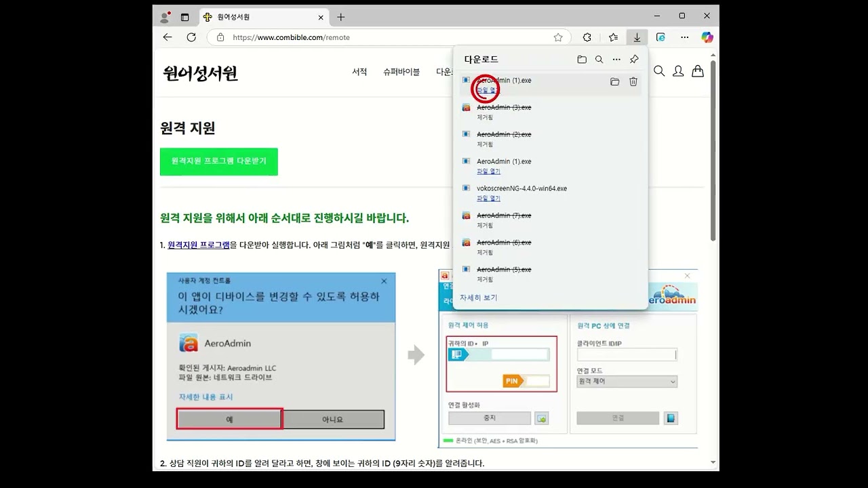Click 자세히 보기 in downloads panel
868x488 pixels.
pos(479,298)
